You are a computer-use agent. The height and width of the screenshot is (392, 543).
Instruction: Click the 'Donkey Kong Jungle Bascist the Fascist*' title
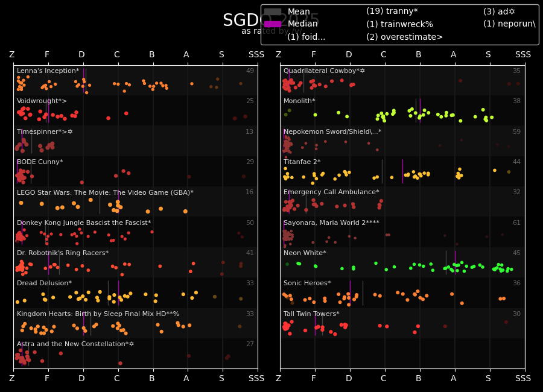pyautogui.click(x=84, y=223)
